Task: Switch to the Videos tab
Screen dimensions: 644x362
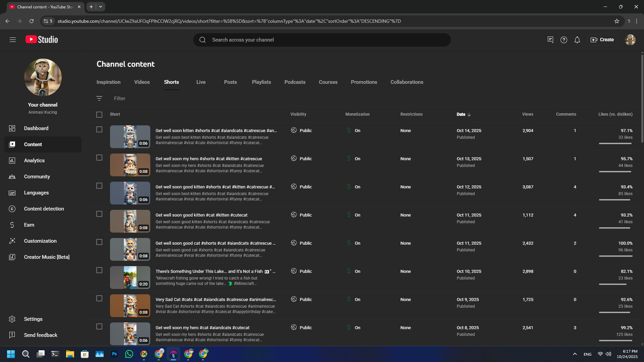Action: coord(142,82)
